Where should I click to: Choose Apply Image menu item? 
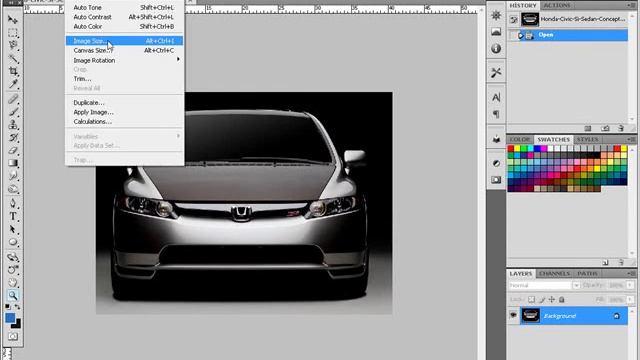coord(124,112)
